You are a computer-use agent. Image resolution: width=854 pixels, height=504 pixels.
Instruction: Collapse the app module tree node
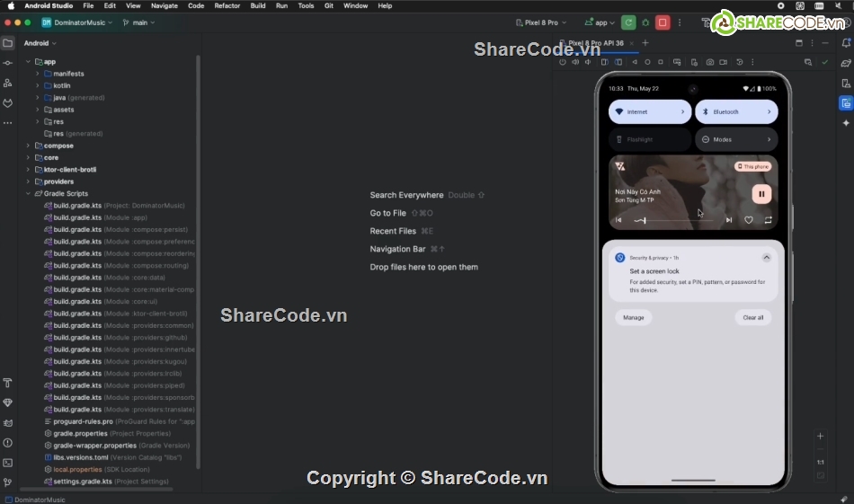[x=29, y=61]
